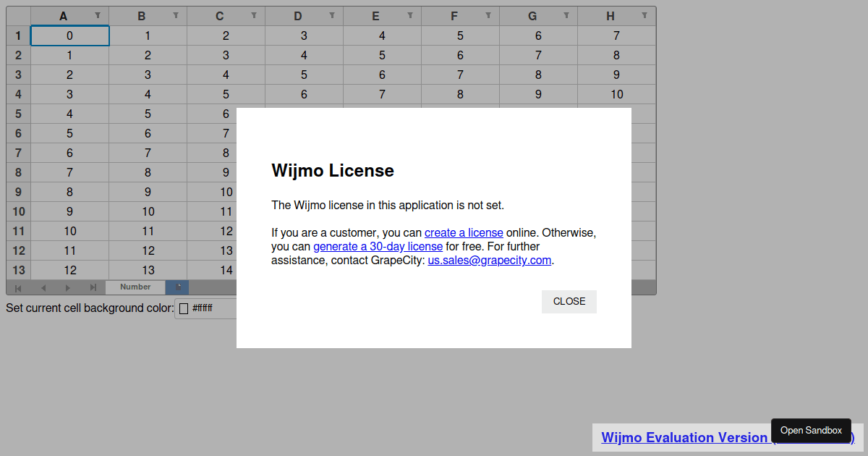
Task: Go to the previous sheet tab
Action: pos(43,288)
